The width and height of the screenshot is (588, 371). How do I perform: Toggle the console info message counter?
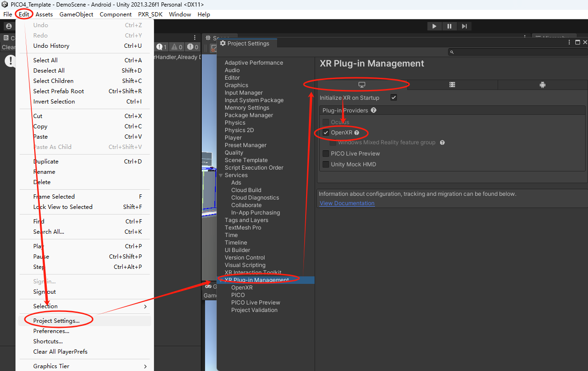162,47
